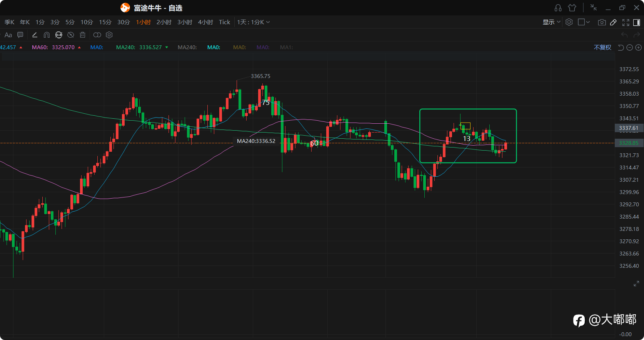Open customer service headphones icon
The width and height of the screenshot is (644, 340).
558,8
